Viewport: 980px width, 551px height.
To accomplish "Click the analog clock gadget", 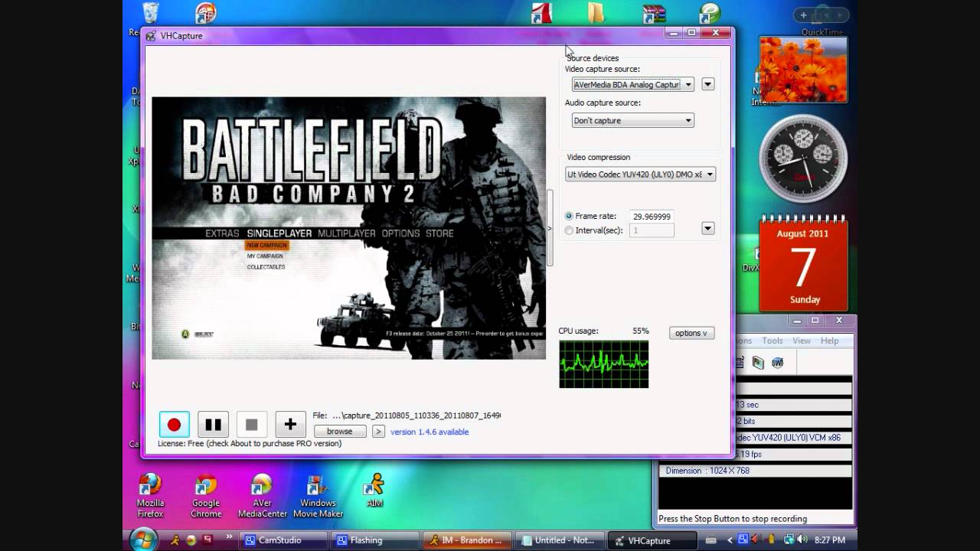I will [803, 159].
